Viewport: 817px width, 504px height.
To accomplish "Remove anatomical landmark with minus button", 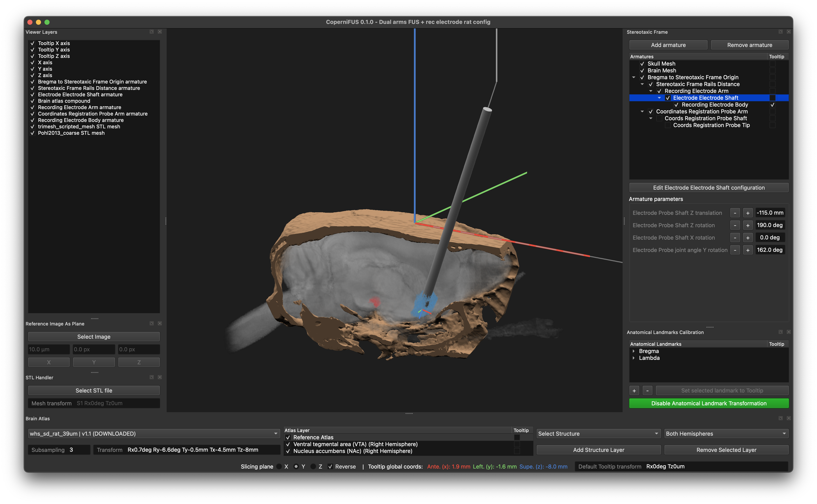I will coord(647,390).
